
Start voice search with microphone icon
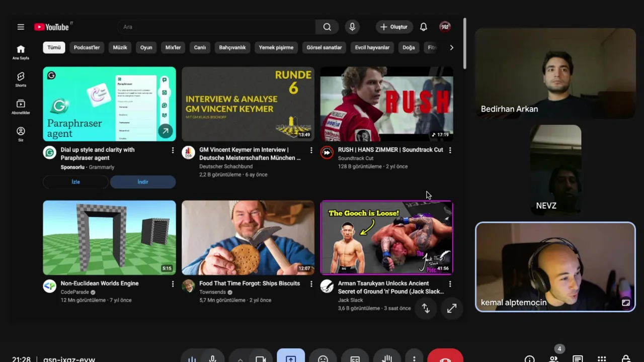pyautogui.click(x=352, y=27)
